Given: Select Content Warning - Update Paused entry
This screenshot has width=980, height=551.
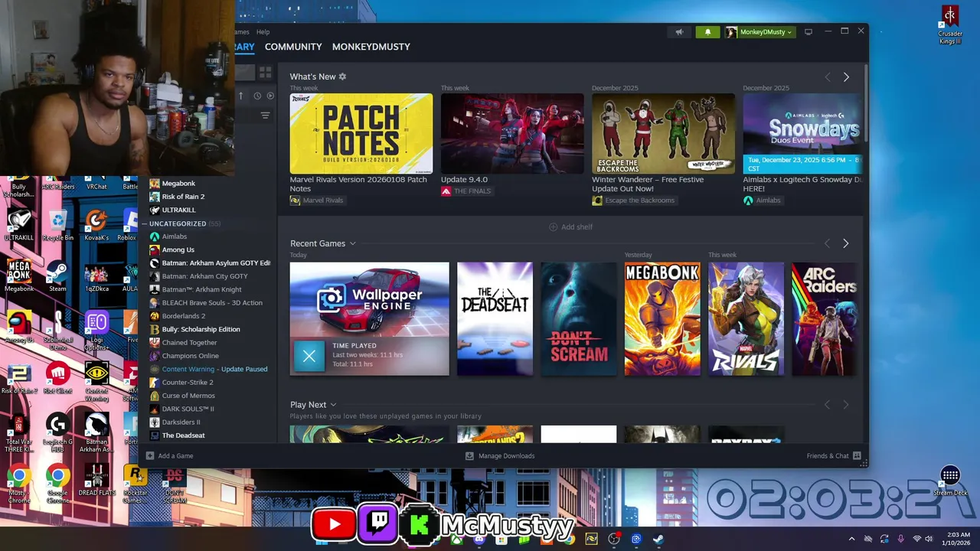Looking at the screenshot, I should 214,369.
